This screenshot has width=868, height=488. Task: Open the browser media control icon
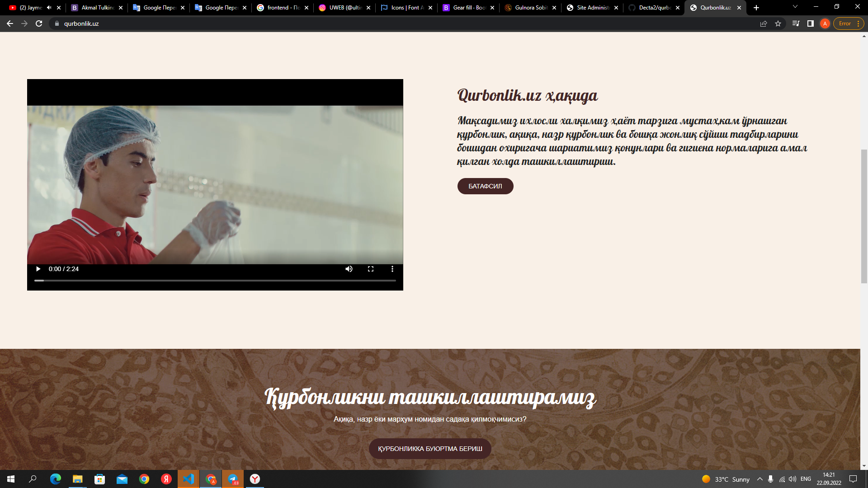pos(796,23)
